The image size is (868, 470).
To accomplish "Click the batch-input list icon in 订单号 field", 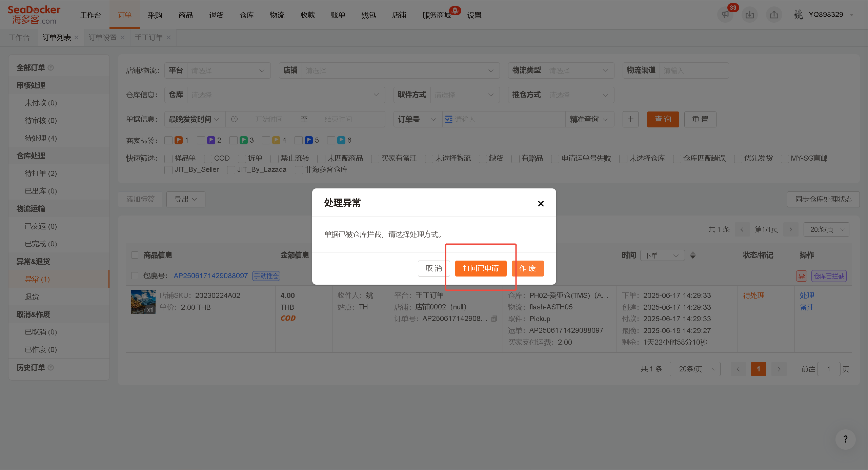I will 449,119.
